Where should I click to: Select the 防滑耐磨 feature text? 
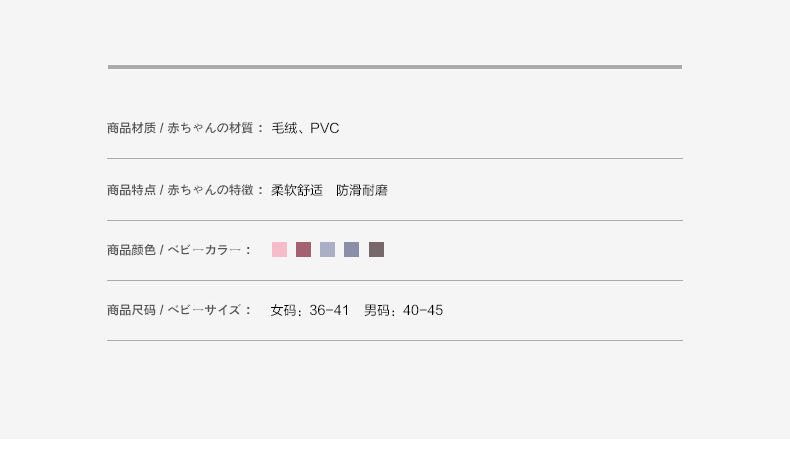(362, 190)
